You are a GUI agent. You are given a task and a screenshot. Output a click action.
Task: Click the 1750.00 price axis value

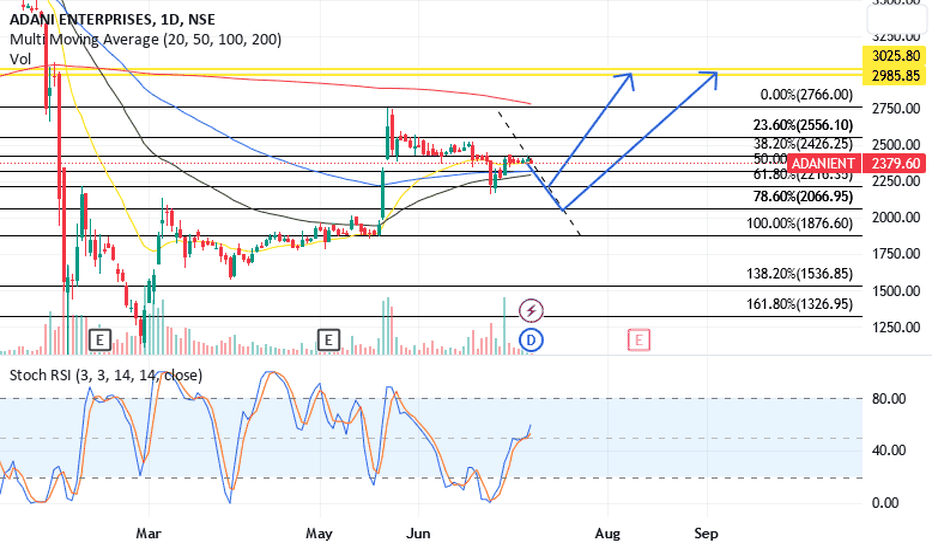(896, 254)
